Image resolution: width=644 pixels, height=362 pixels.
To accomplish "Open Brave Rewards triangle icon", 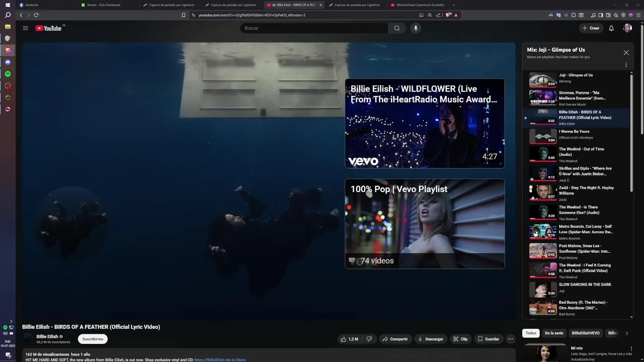I will pos(456,15).
